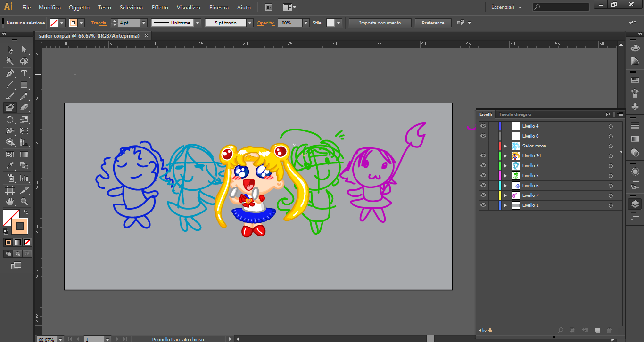Expand the Sailor moon layer
The image size is (644, 342).
pos(505,146)
